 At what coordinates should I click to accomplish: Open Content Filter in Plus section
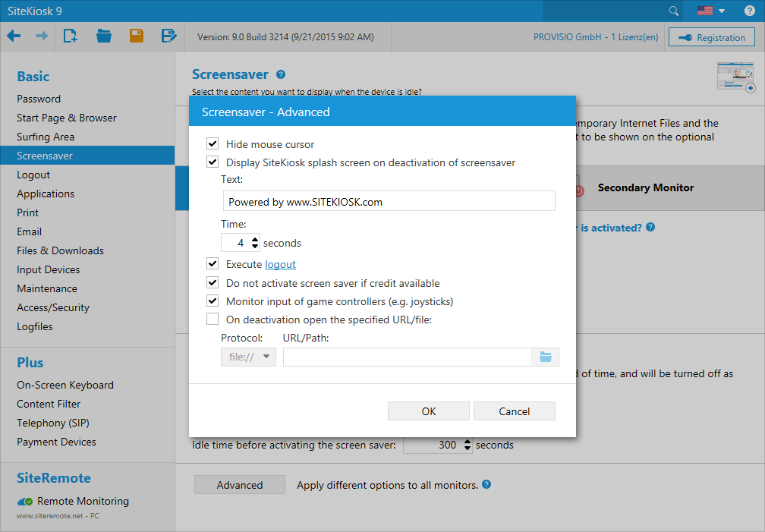click(x=49, y=404)
